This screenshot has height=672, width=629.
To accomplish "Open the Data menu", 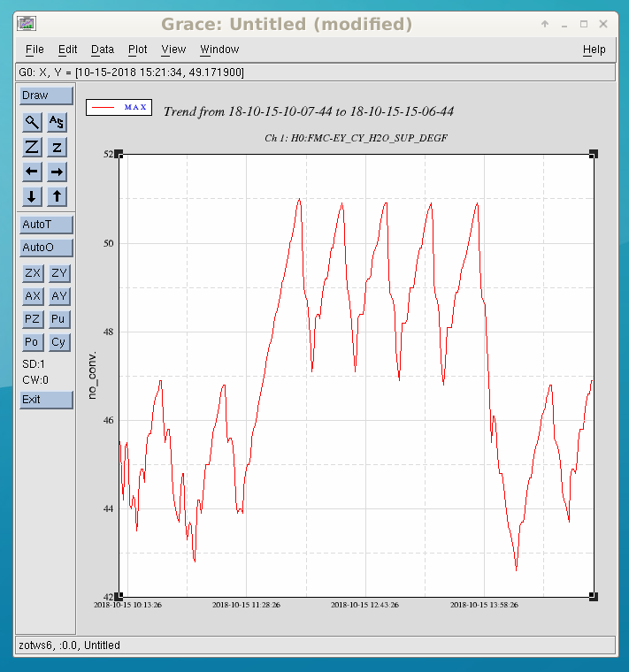I will coord(103,50).
